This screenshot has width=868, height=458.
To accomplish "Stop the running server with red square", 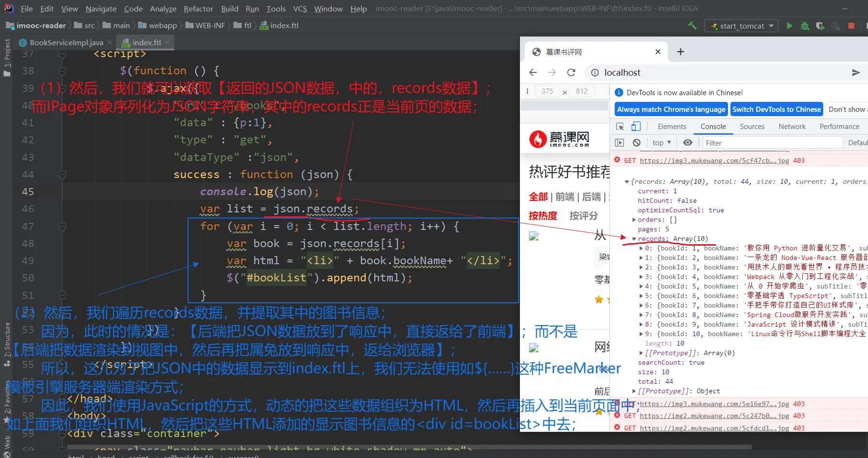I will coord(851,26).
